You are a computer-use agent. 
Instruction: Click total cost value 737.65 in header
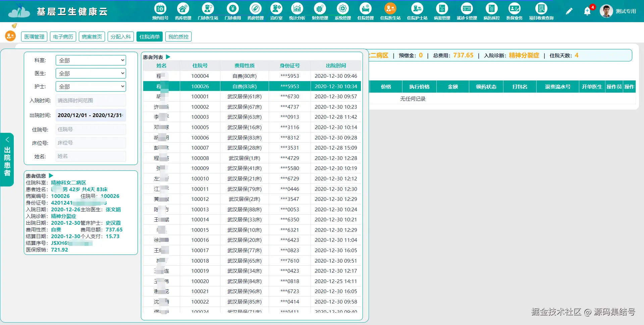click(463, 55)
